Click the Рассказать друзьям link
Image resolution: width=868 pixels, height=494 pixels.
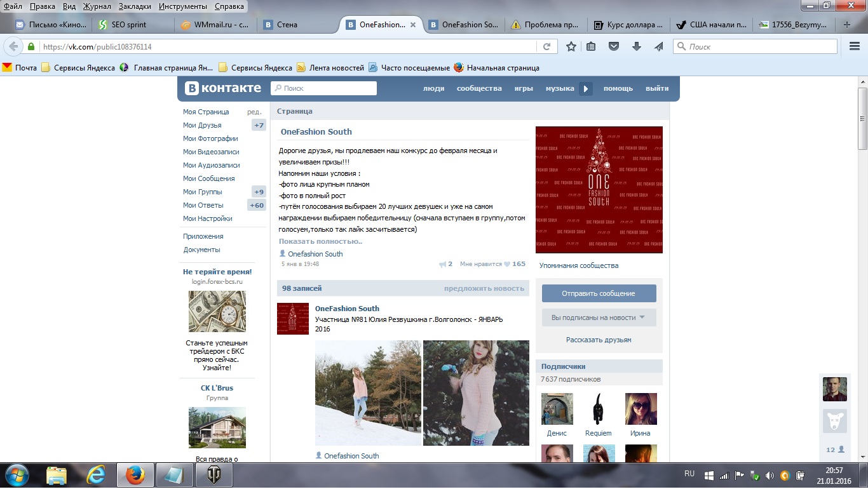pyautogui.click(x=599, y=340)
